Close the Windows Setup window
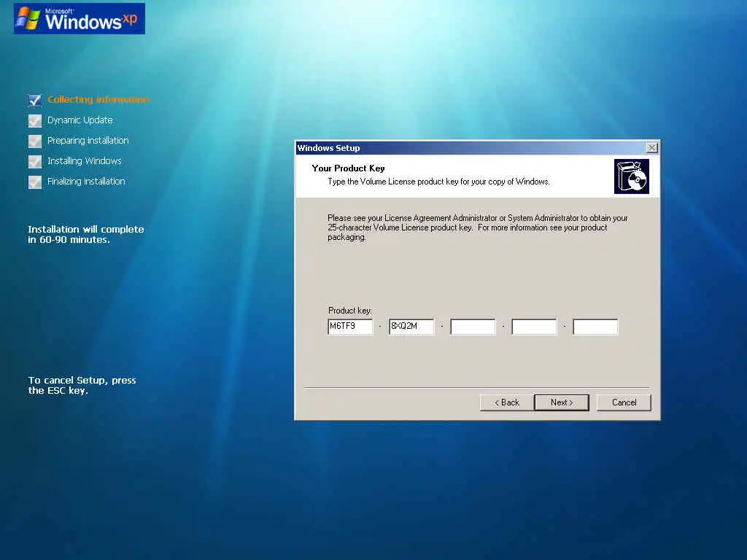 tap(651, 147)
